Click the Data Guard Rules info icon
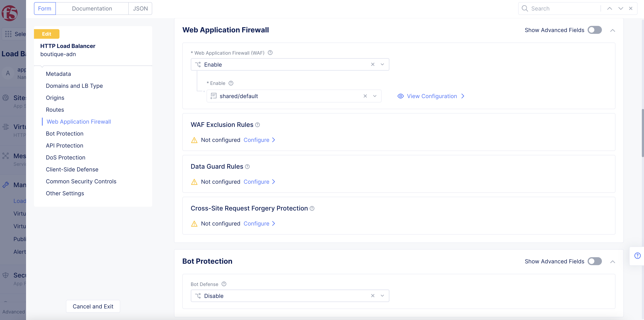This screenshot has width=644, height=320. pyautogui.click(x=247, y=167)
